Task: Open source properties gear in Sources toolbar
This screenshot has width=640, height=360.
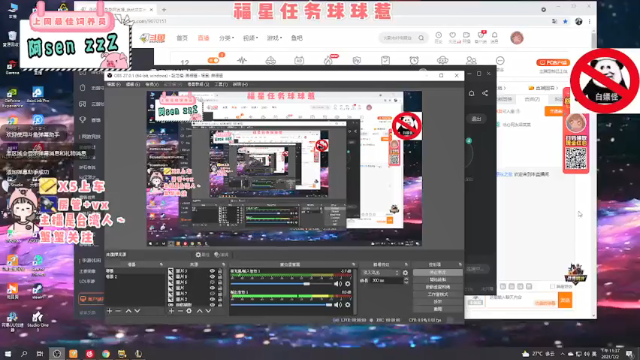Action: [189, 311]
